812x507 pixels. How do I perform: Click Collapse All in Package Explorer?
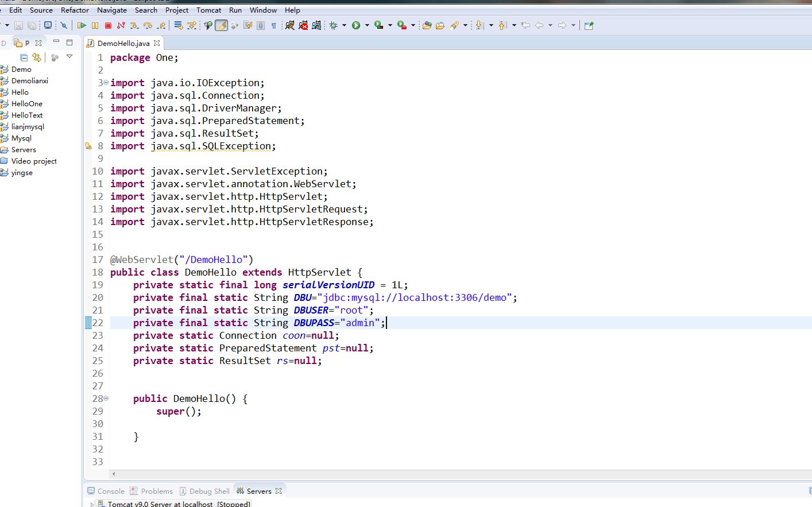point(24,57)
